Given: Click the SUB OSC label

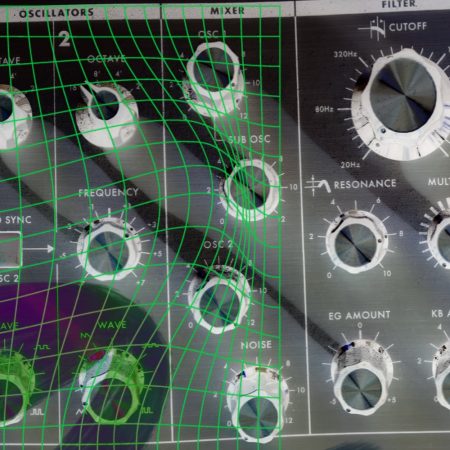Looking at the screenshot, I should click(249, 139).
